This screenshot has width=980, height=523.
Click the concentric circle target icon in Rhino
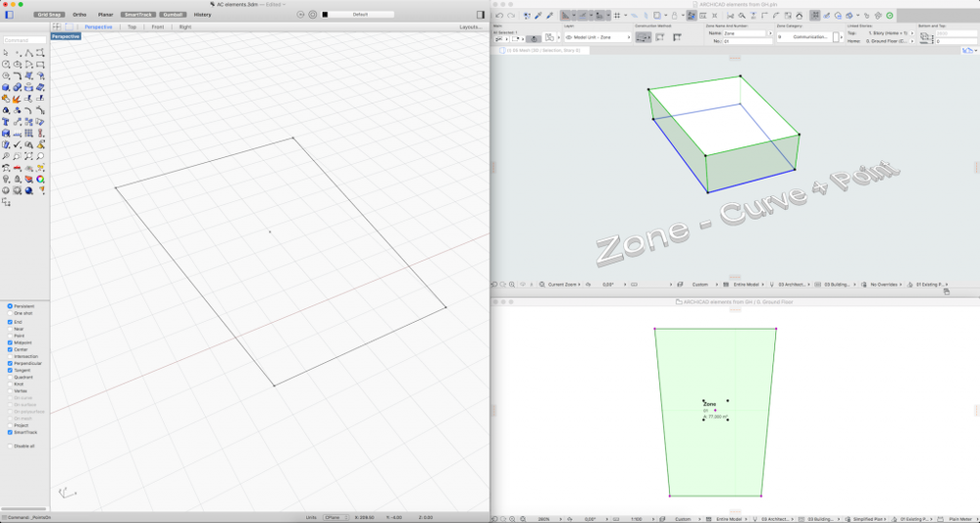(x=313, y=15)
